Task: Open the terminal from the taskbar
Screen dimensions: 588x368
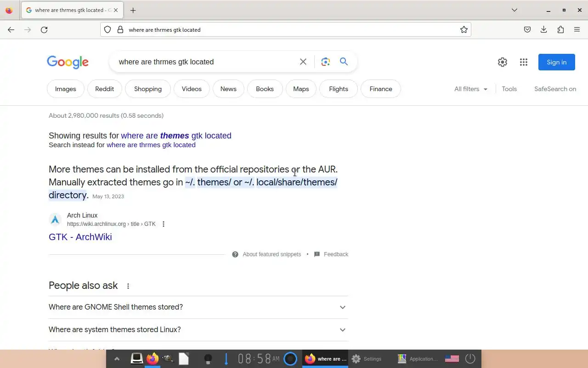Action: pyautogui.click(x=136, y=358)
